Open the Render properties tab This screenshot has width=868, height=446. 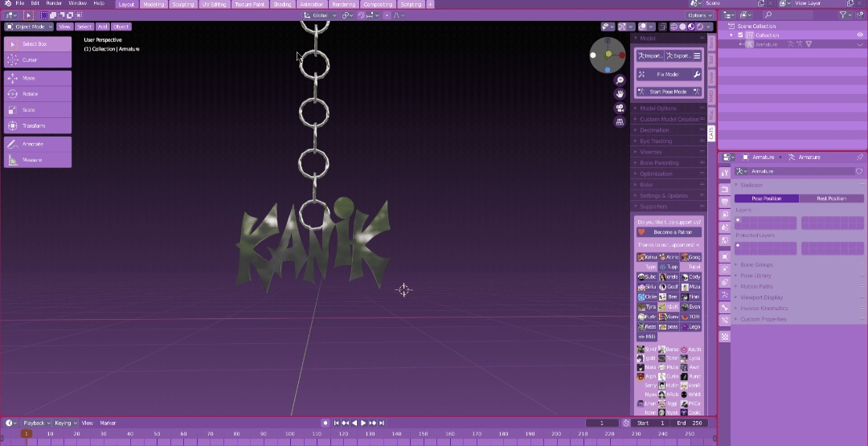725,189
